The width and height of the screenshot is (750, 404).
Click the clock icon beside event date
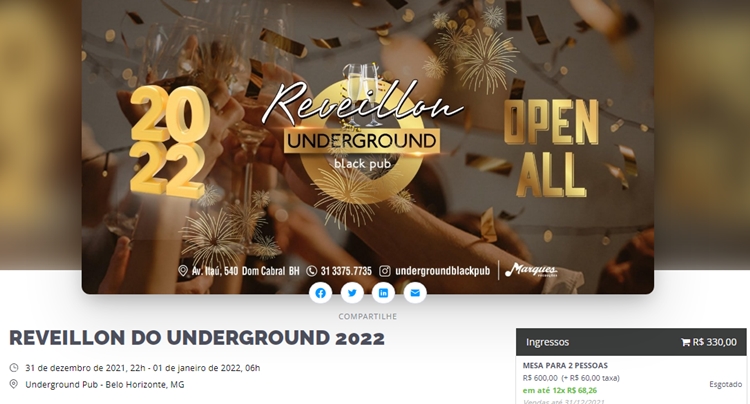point(14,368)
